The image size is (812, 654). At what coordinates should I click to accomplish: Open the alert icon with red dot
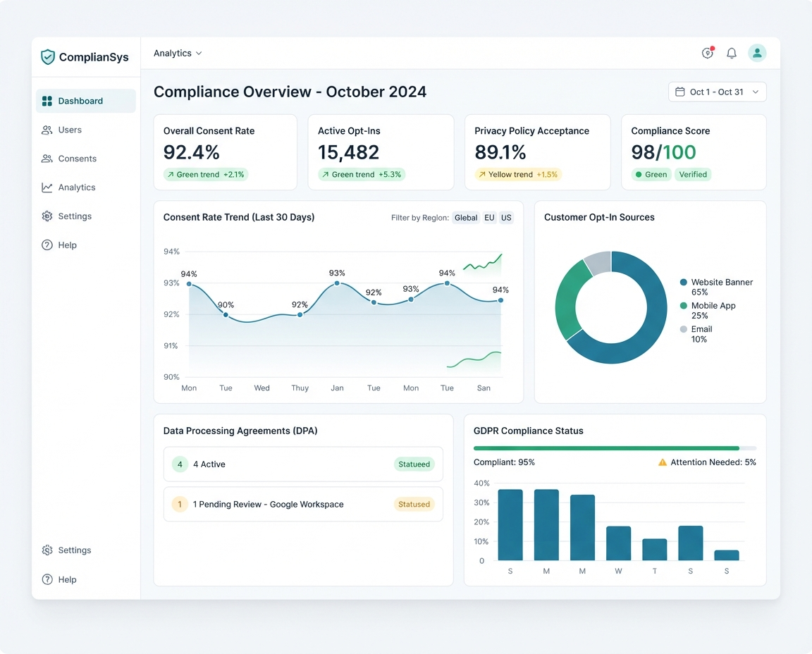click(x=708, y=53)
